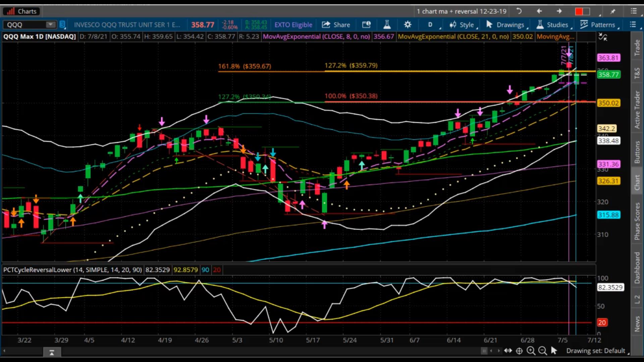This screenshot has width=644, height=362.
Task: Open the top-right hamburger list menu
Action: coord(634,11)
